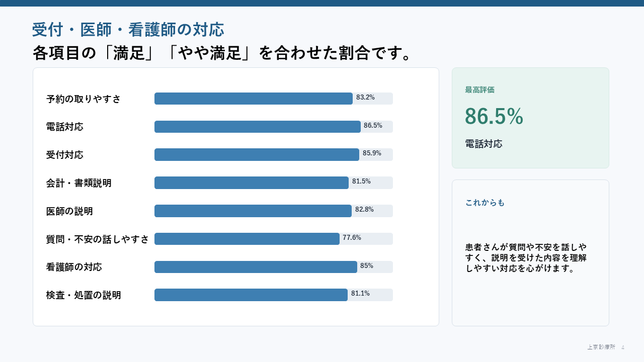Click the large 86.5% figure

point(494,116)
